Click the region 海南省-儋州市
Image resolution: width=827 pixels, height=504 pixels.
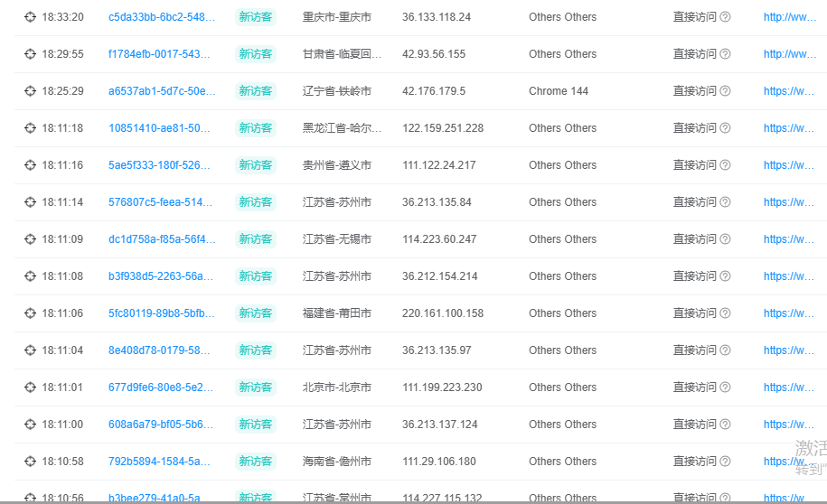[x=336, y=462]
